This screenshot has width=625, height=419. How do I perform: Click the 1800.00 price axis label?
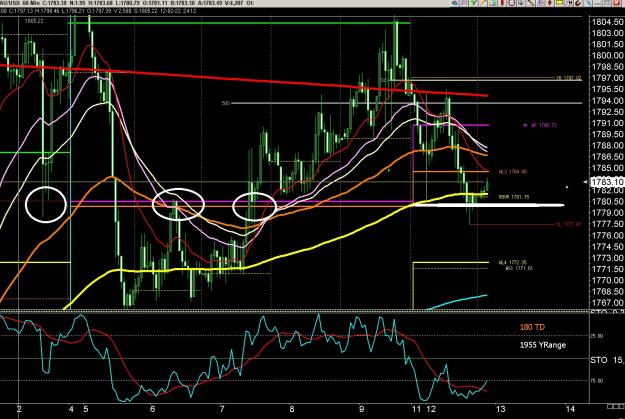[x=607, y=55]
